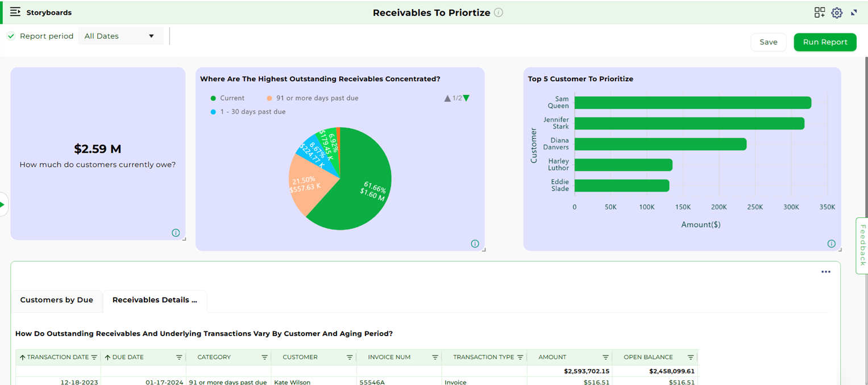
Task: Open the Storyboards hamburger menu icon
Action: pyautogui.click(x=15, y=12)
